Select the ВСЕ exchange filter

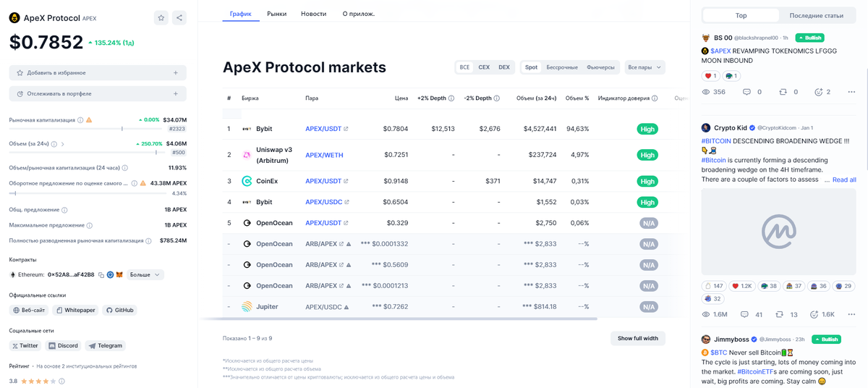pos(464,67)
